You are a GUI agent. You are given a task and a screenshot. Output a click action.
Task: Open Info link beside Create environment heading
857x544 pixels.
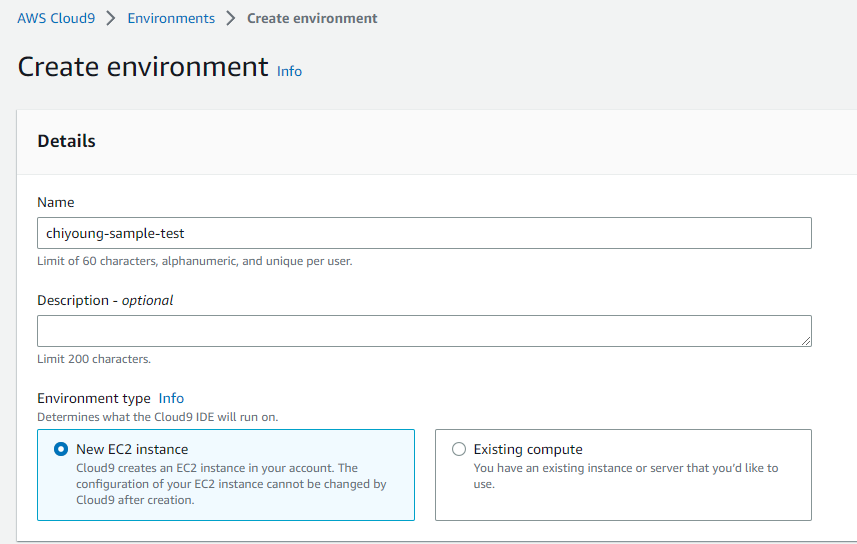point(289,71)
